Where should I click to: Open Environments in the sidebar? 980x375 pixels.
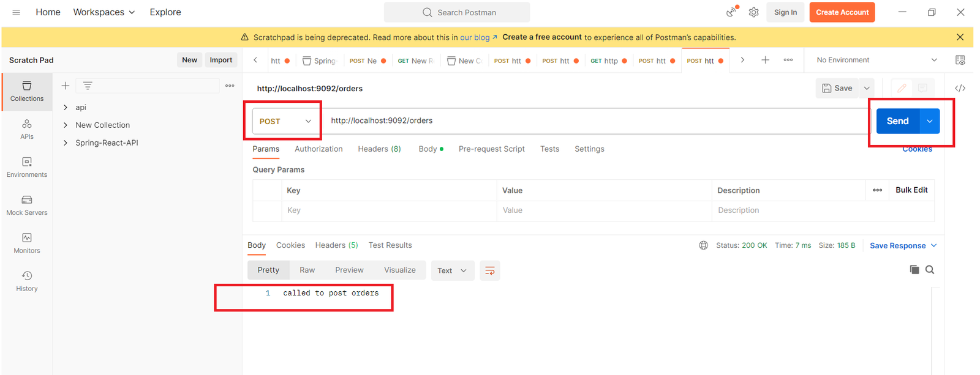point(27,167)
